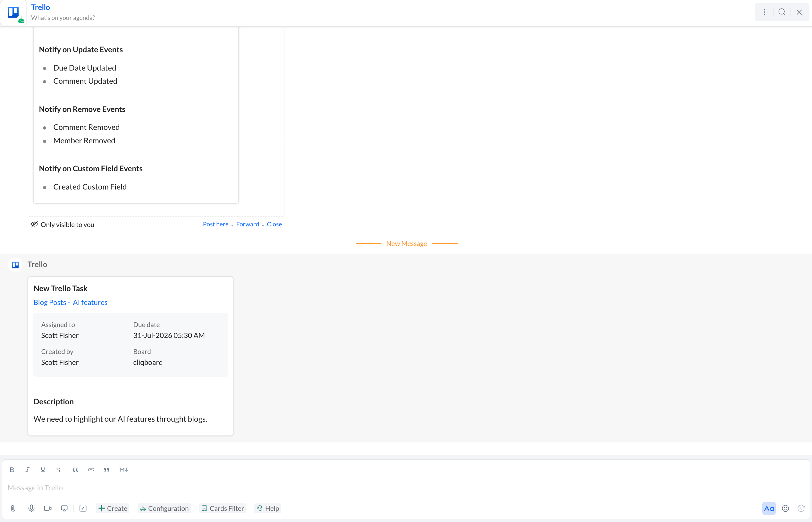Image resolution: width=812 pixels, height=522 pixels.
Task: Open the emoji picker
Action: pos(786,509)
